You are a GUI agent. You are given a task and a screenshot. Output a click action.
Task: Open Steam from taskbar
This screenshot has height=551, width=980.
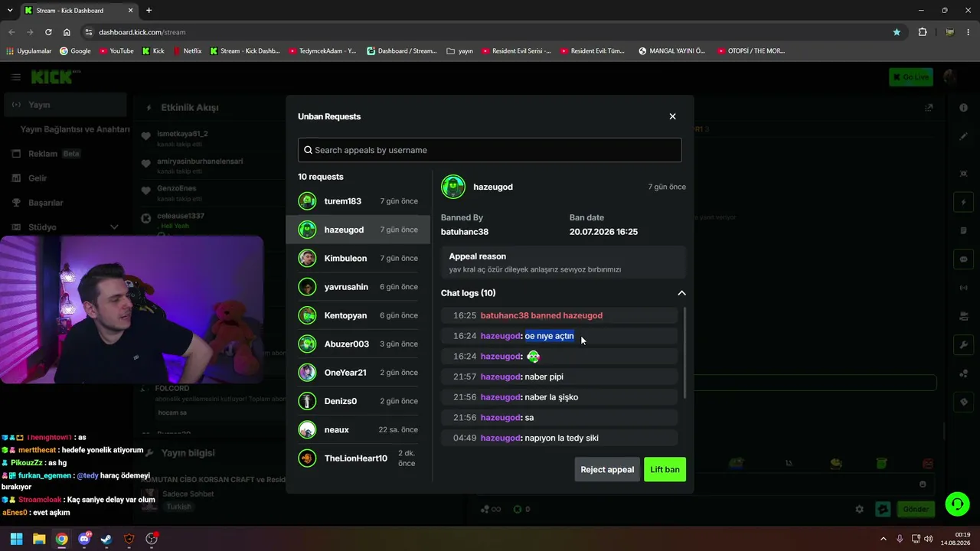pos(106,539)
